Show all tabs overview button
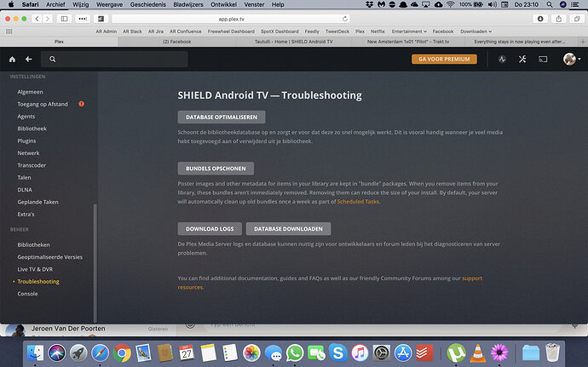 coord(577,19)
